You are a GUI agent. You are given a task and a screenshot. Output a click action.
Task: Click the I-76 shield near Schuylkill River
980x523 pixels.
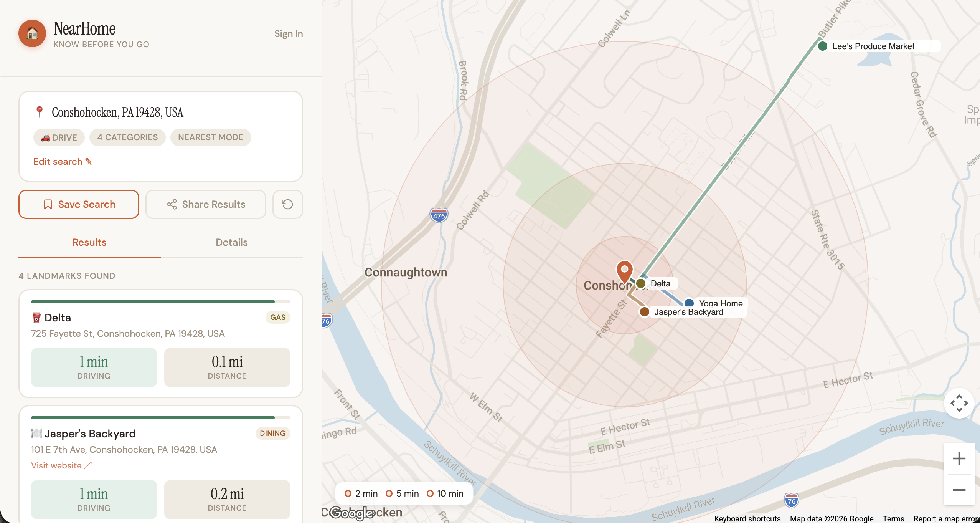pos(791,501)
